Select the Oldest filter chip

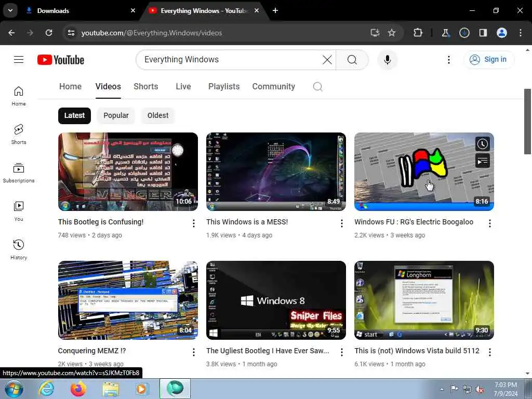tap(158, 116)
